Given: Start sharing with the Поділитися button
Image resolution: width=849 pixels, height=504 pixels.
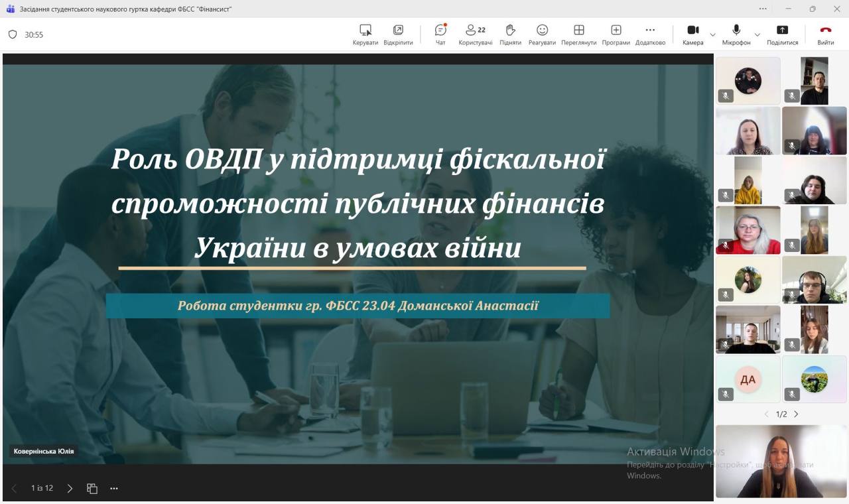Looking at the screenshot, I should pos(782,34).
